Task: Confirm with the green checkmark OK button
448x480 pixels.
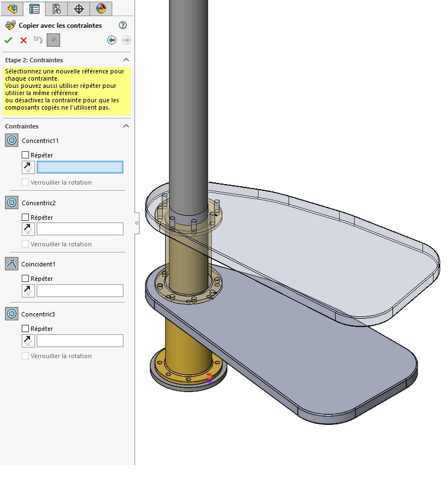Action: pos(8,40)
